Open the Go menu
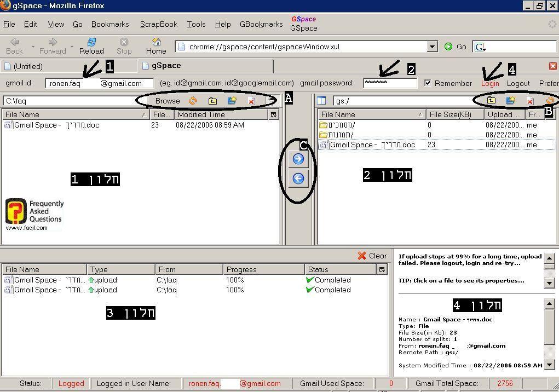 [x=78, y=24]
